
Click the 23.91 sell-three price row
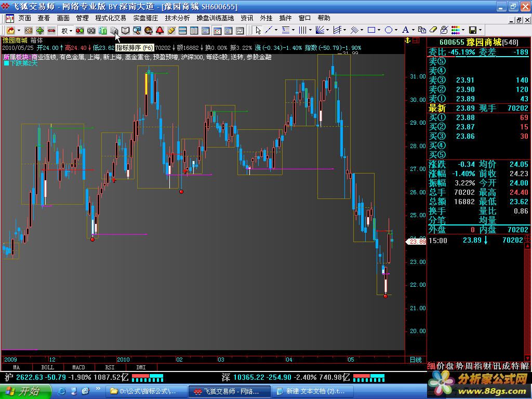pos(478,80)
